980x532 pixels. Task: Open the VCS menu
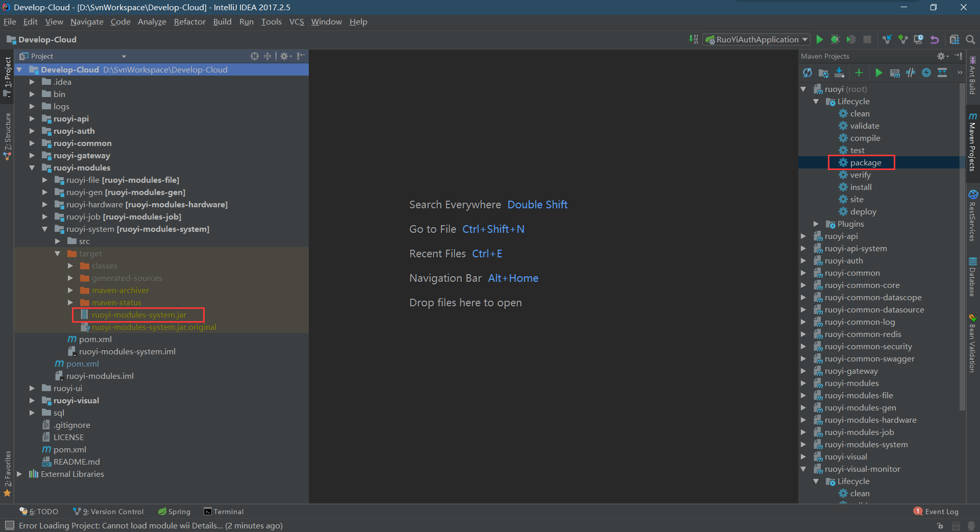297,21
